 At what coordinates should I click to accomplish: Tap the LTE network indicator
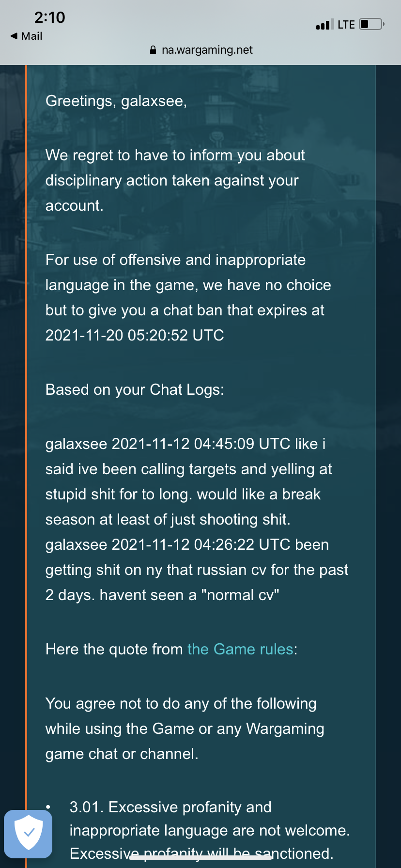(346, 25)
